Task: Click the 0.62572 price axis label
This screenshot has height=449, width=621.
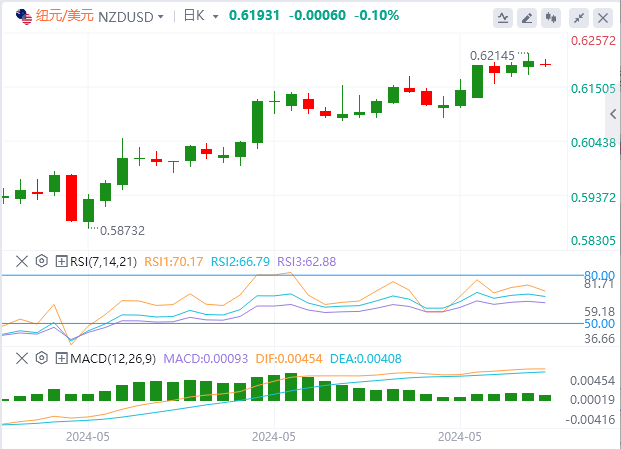Action: 593,40
